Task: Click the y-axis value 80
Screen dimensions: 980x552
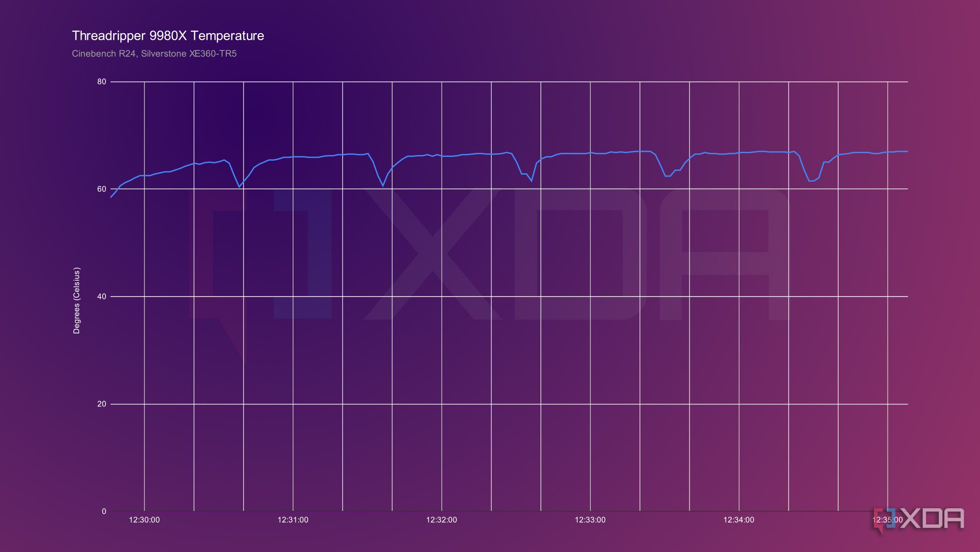Action: 102,82
